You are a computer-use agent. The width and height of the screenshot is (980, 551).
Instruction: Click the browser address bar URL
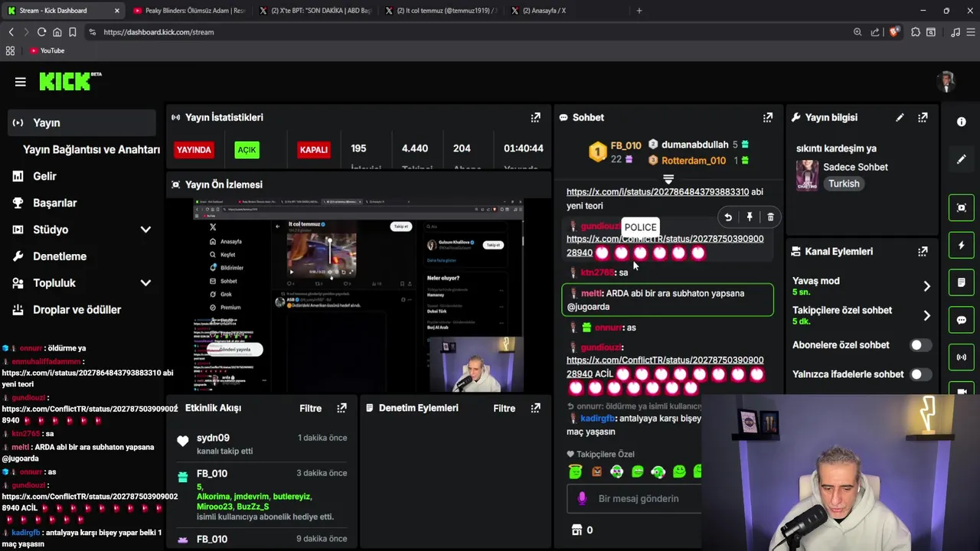[x=158, y=32]
